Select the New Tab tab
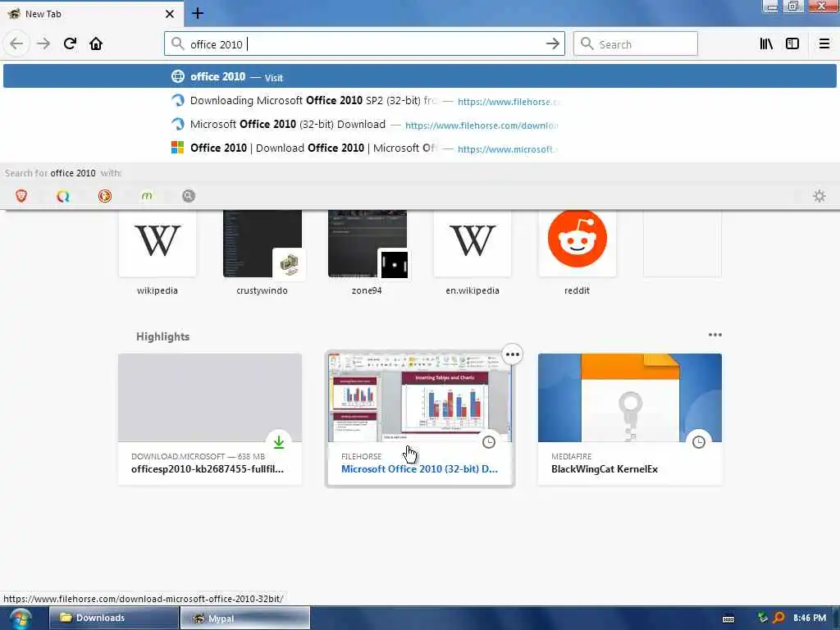The width and height of the screenshot is (840, 630). [91, 14]
